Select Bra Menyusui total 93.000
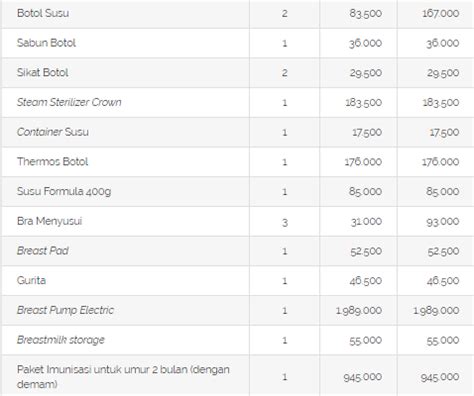 click(x=443, y=222)
